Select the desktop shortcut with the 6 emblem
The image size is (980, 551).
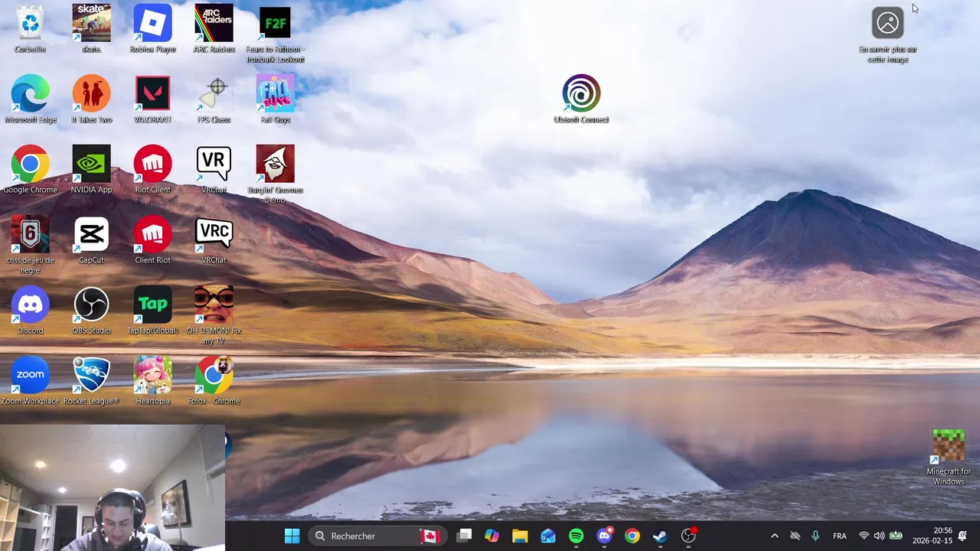pyautogui.click(x=30, y=246)
